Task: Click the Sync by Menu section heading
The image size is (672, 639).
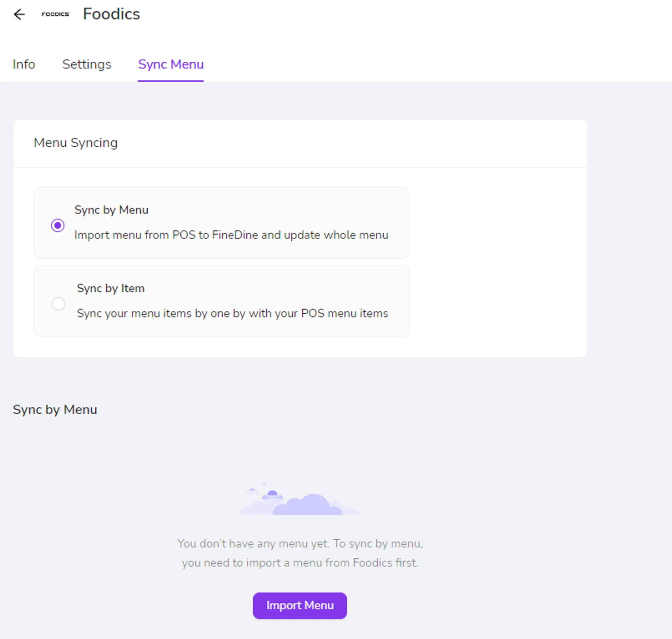Action: [55, 410]
